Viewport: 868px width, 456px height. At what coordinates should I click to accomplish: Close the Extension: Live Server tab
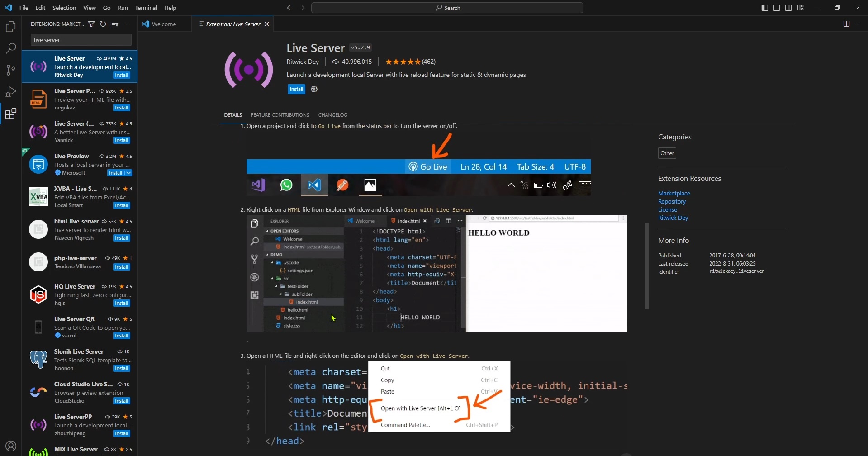267,24
